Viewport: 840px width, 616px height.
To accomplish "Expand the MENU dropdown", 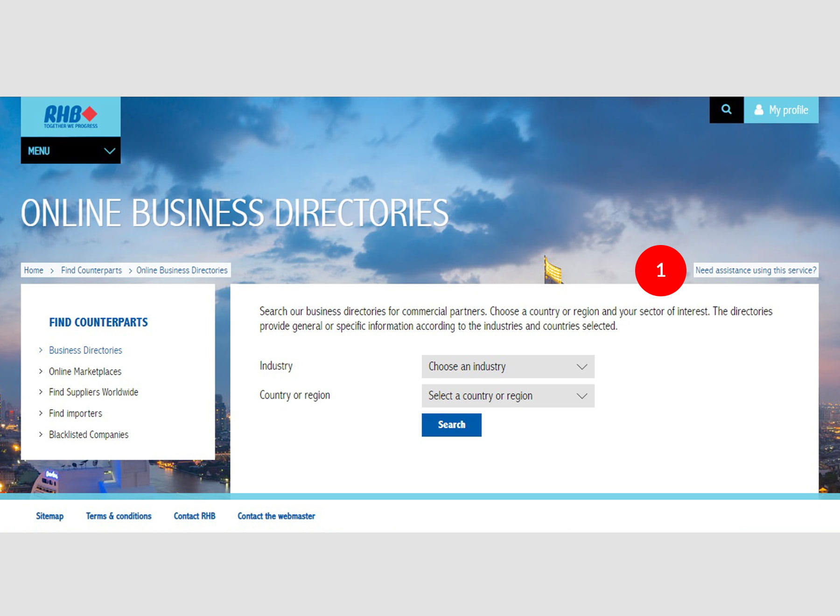I will [x=70, y=151].
